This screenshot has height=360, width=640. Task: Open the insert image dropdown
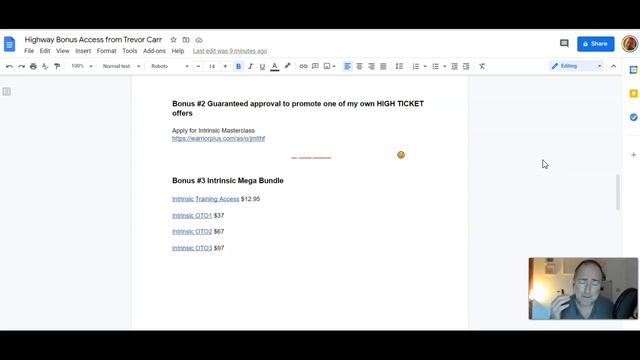coord(329,66)
